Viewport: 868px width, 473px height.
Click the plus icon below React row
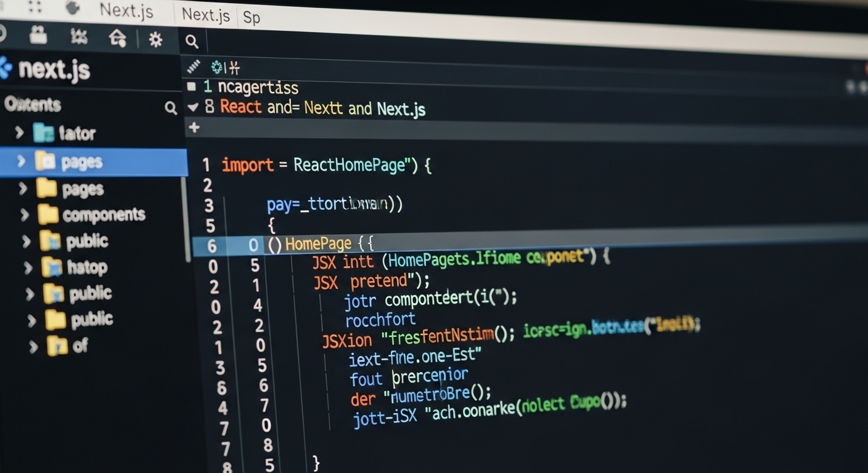tap(194, 127)
